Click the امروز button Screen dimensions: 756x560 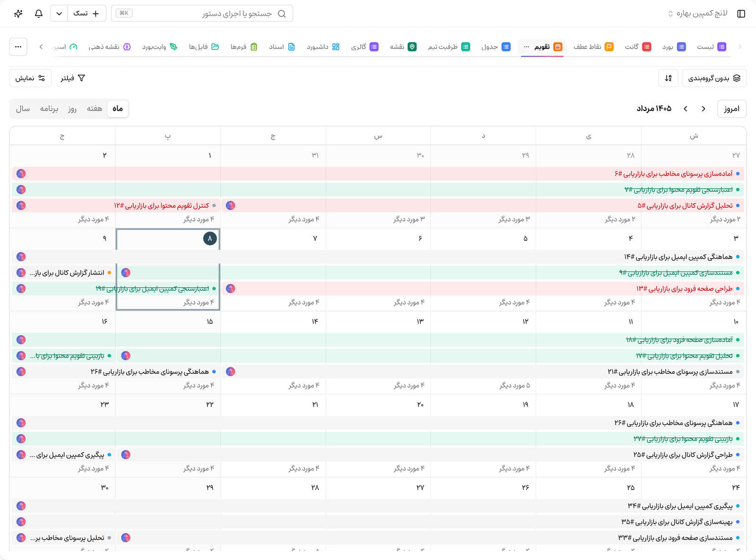(x=731, y=109)
